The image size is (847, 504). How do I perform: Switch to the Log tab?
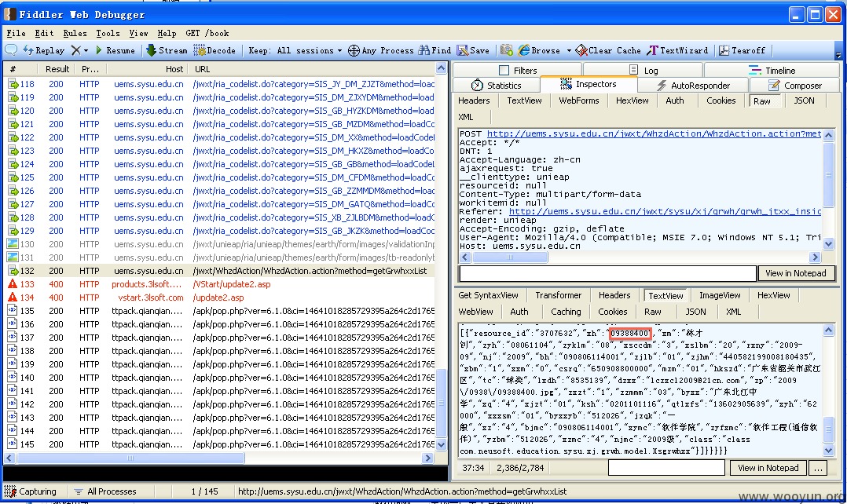coord(643,70)
